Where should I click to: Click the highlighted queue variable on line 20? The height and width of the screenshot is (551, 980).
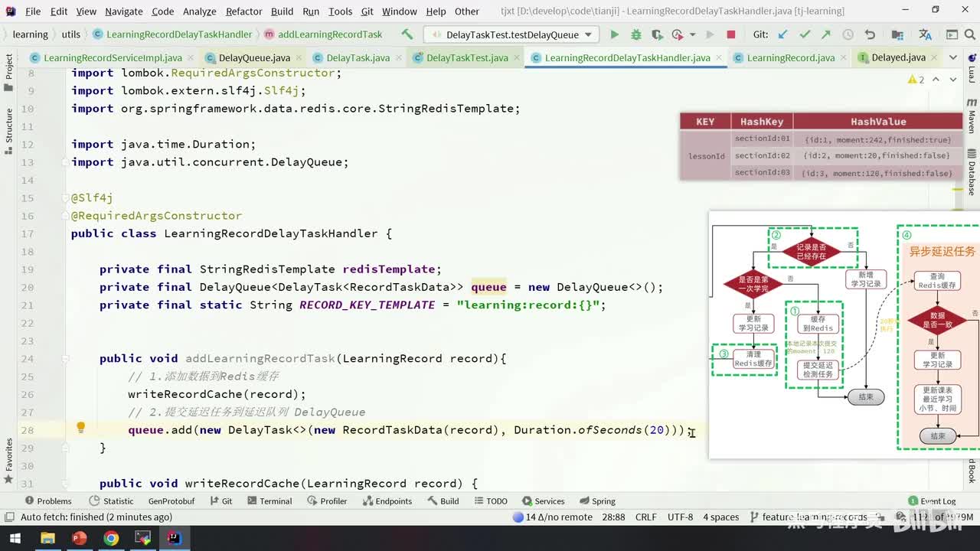(488, 287)
